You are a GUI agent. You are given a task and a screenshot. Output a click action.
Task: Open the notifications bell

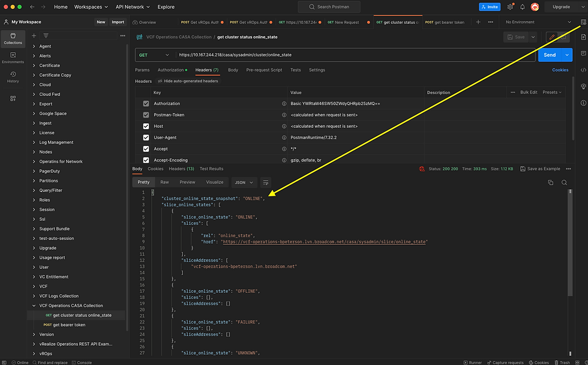pyautogui.click(x=523, y=7)
